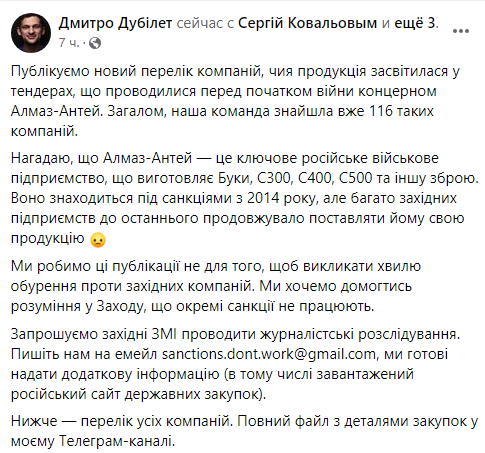Open author name Дмитро Дубілет
The image size is (485, 453).
click(115, 23)
